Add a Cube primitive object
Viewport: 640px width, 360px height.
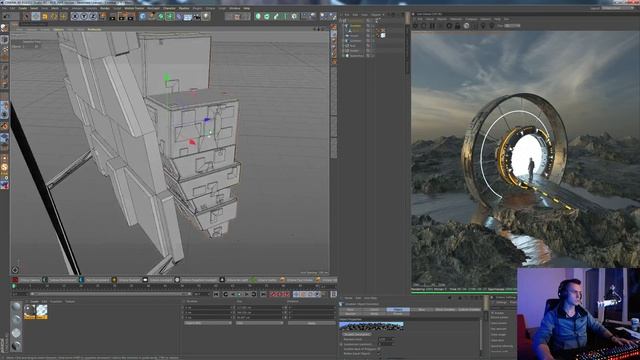[142, 16]
